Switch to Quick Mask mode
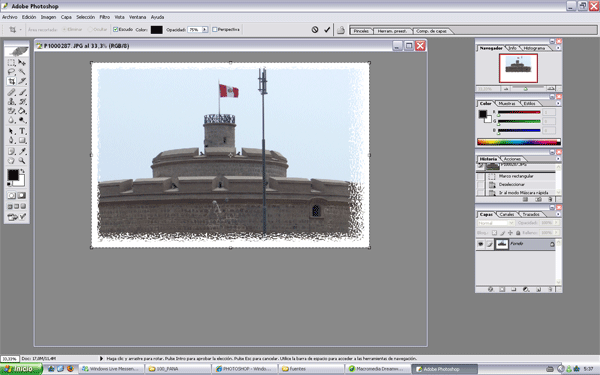 [22, 196]
